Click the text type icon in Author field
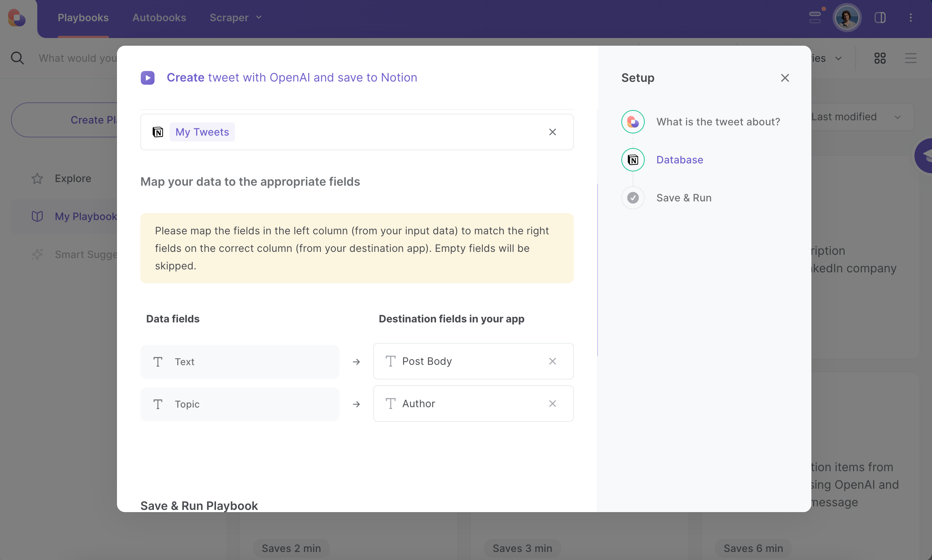932x560 pixels. [x=391, y=404]
